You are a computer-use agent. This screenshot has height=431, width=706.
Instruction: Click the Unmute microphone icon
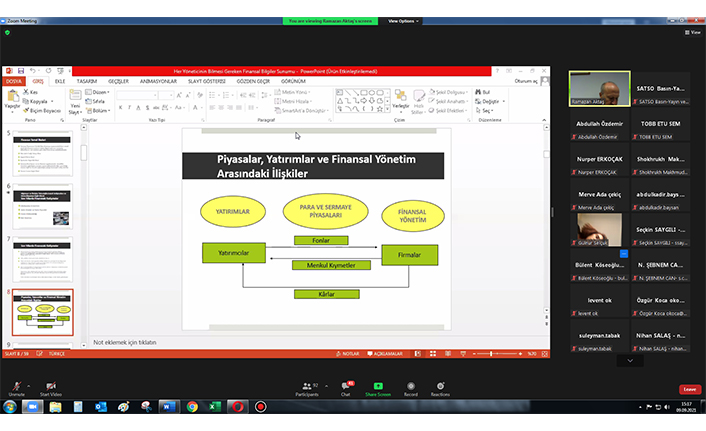(15, 386)
